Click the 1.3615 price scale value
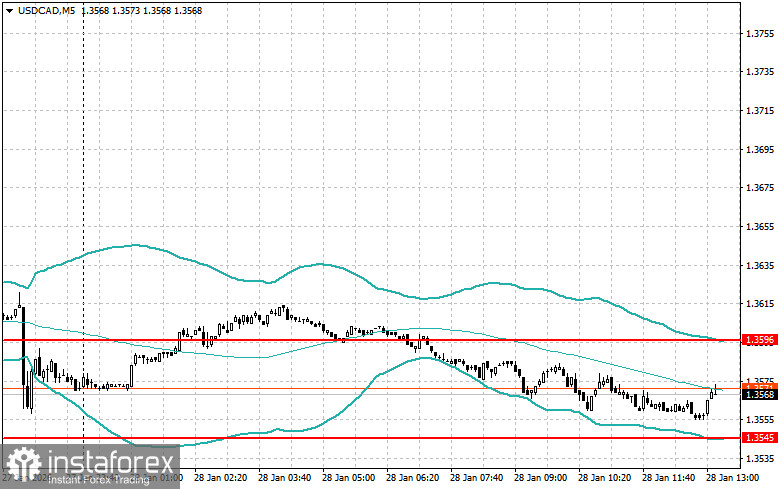 pos(761,304)
